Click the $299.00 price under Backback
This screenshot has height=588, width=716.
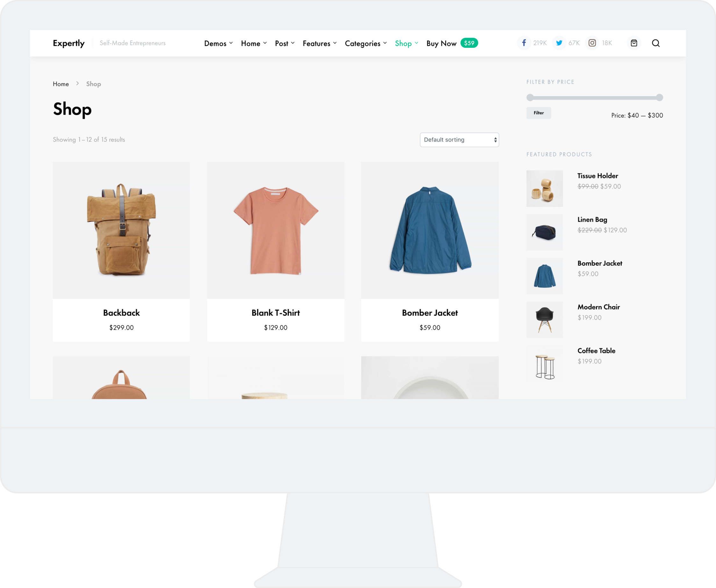[x=121, y=327]
